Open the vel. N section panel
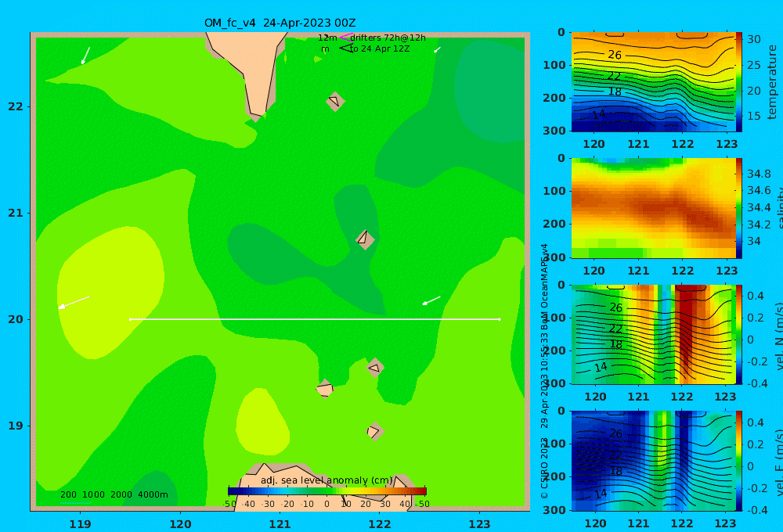Viewport: 783px width, 532px height. (x=653, y=334)
